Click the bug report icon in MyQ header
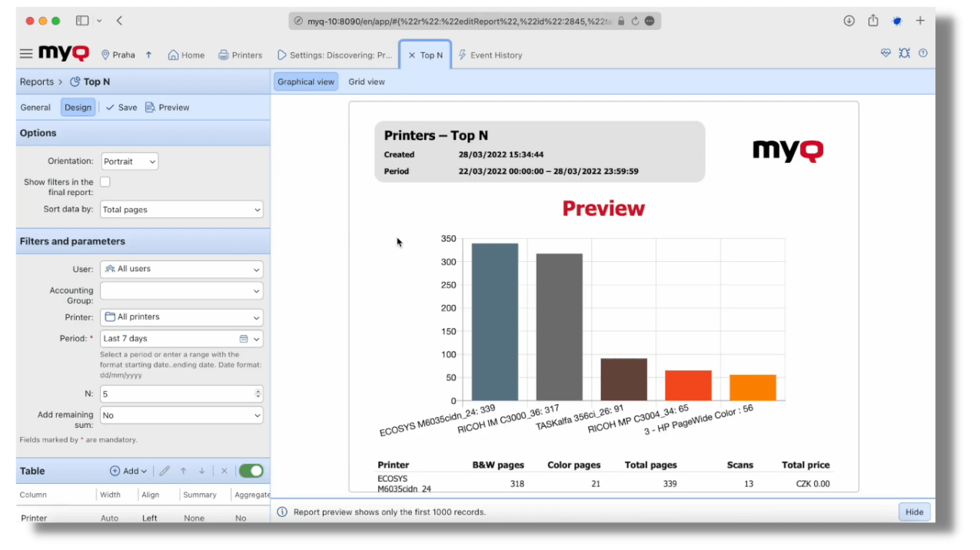 point(905,53)
